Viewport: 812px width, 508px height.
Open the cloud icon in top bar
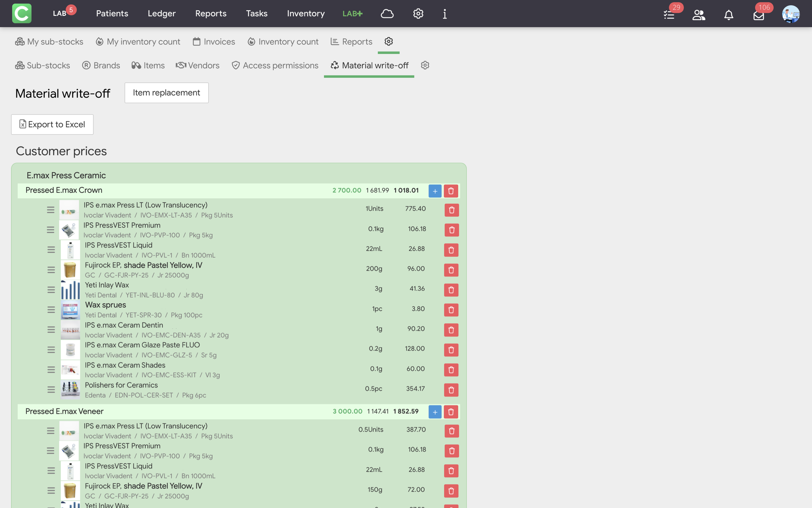point(387,14)
